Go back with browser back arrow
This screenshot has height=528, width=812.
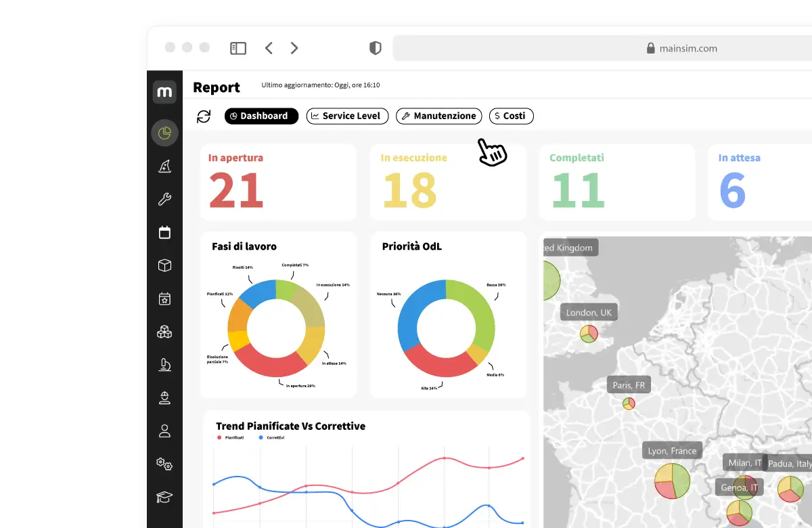coord(269,48)
